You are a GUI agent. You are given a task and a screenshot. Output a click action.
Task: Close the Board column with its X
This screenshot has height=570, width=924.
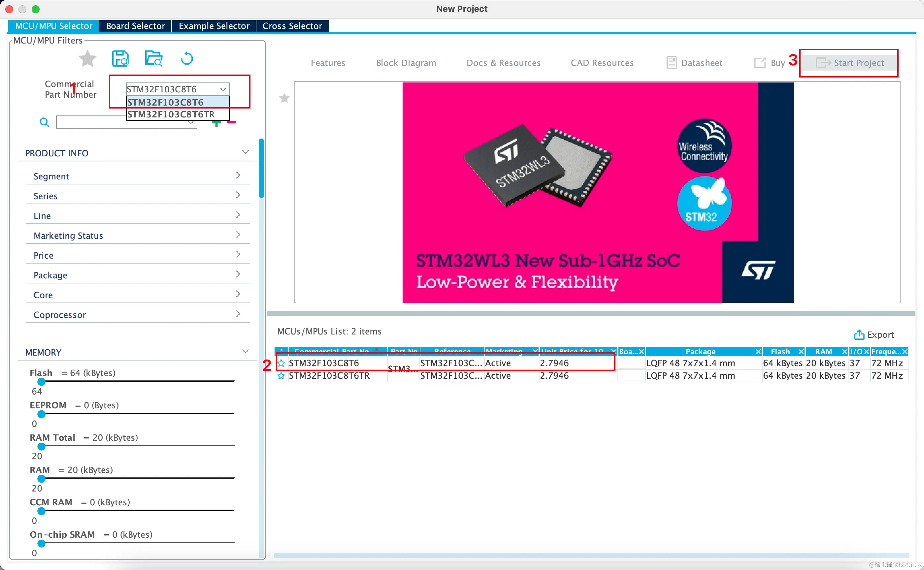[642, 352]
